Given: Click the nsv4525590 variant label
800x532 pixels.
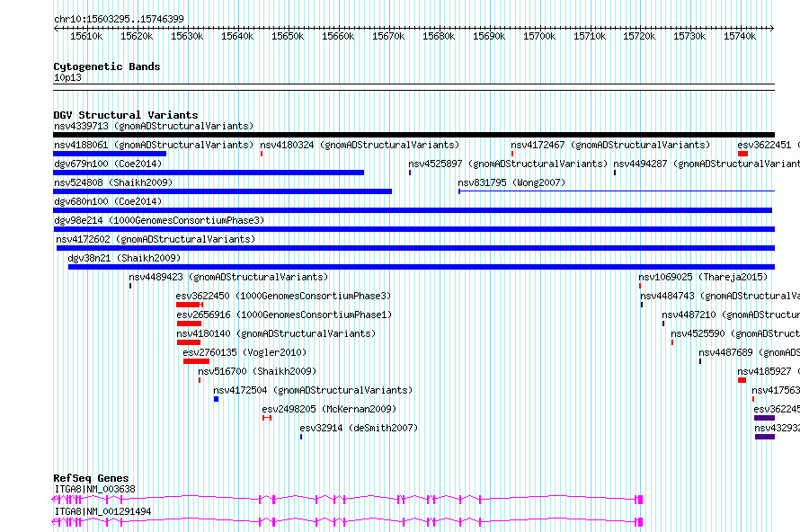Looking at the screenshot, I should [735, 333].
